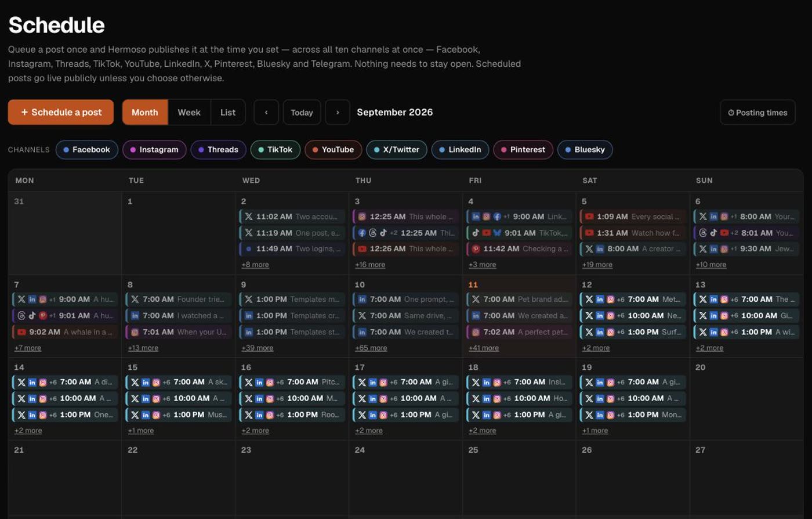The height and width of the screenshot is (519, 812).
Task: Click the TikTok icon on the 12:25 AM post
Action: (383, 233)
